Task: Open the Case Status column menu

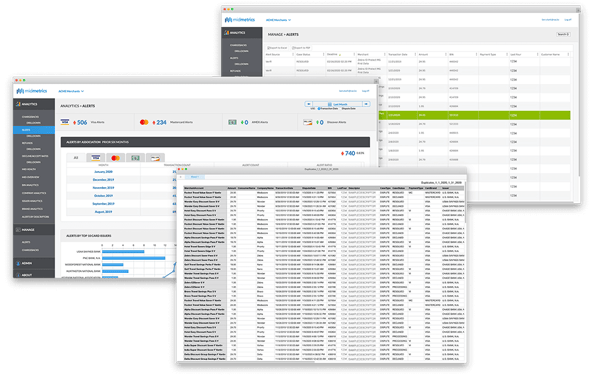Action: click(323, 55)
